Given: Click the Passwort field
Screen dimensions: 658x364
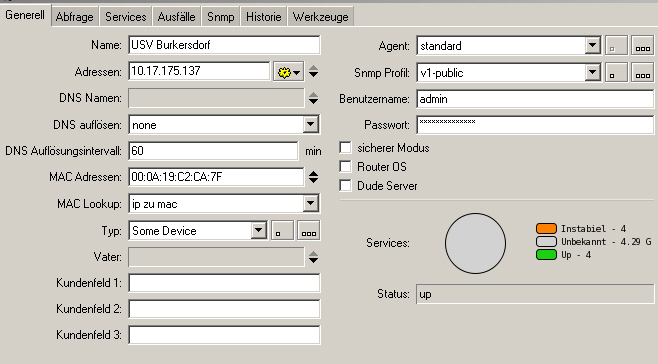Looking at the screenshot, I should [x=535, y=125].
